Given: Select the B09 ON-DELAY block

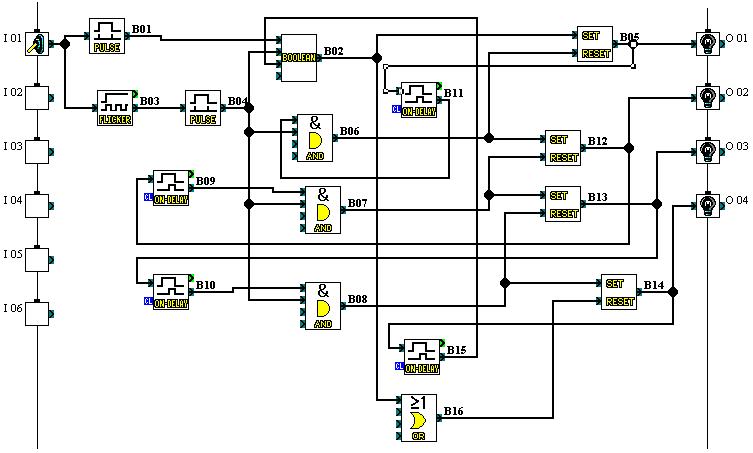Looking at the screenshot, I should [x=171, y=188].
